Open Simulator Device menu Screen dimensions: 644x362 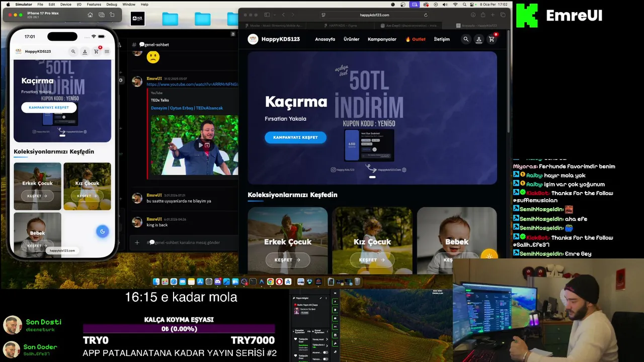pyautogui.click(x=66, y=4)
